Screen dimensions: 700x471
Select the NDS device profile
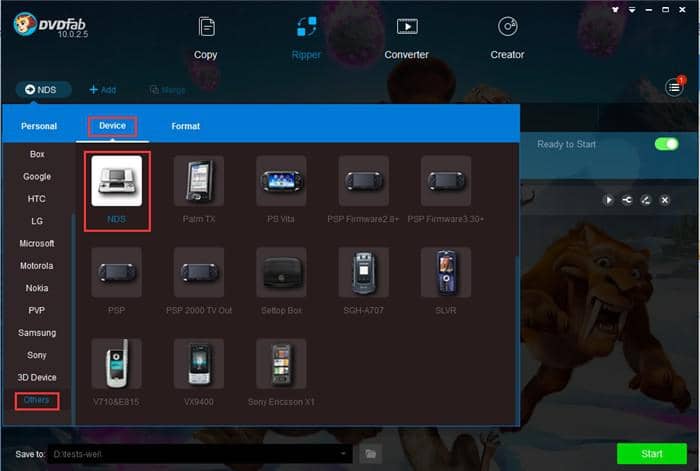coord(117,181)
